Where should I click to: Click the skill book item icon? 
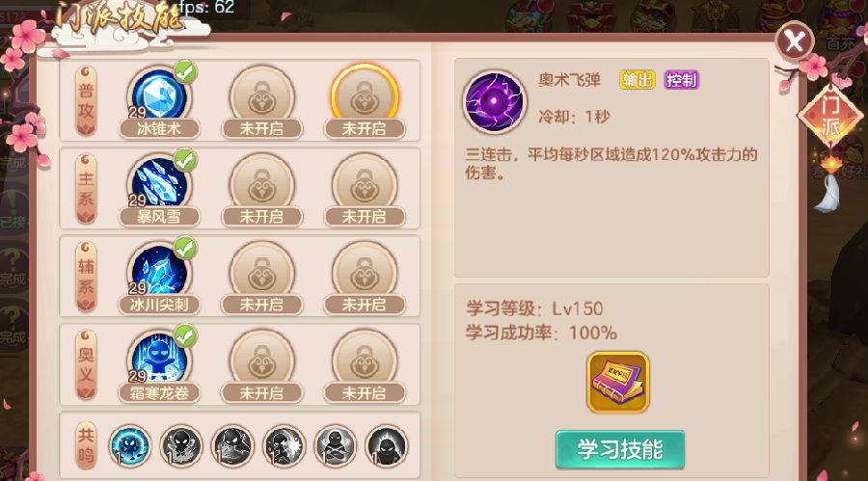(618, 382)
